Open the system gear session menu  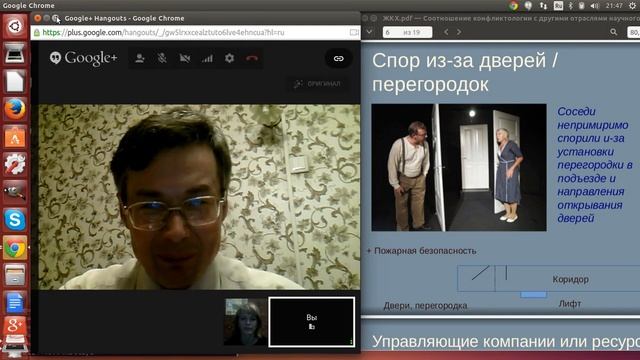click(632, 5)
